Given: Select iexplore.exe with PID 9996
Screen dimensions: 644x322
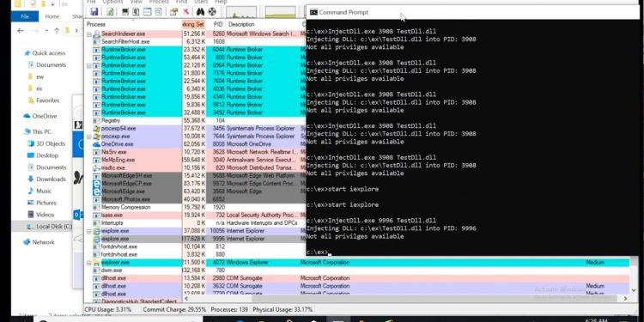Looking at the screenshot, I should tap(195, 239).
